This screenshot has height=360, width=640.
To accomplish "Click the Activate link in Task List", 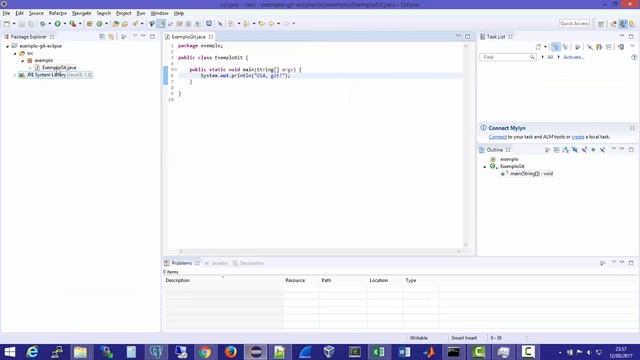I will coord(573,57).
